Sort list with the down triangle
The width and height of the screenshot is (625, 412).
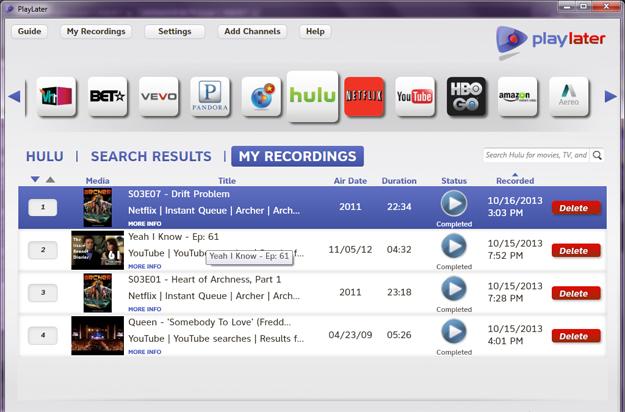[x=35, y=179]
